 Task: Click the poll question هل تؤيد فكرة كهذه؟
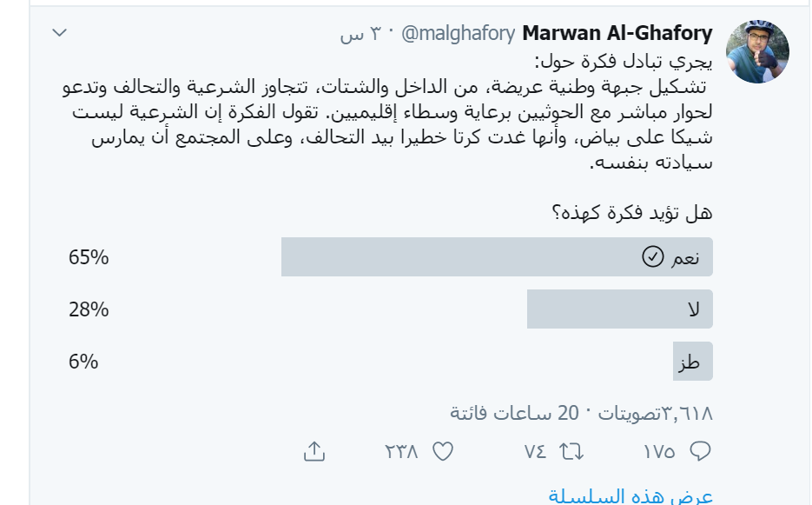[x=632, y=213]
